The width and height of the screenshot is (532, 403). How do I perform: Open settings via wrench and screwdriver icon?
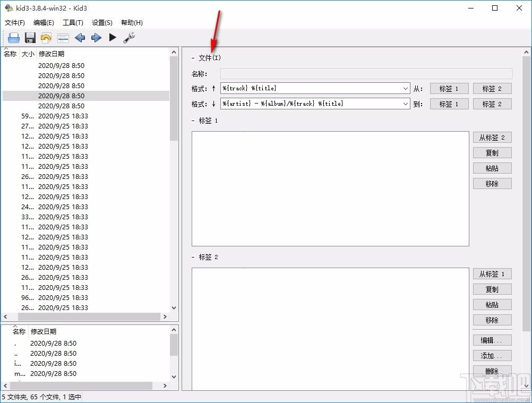pos(129,38)
